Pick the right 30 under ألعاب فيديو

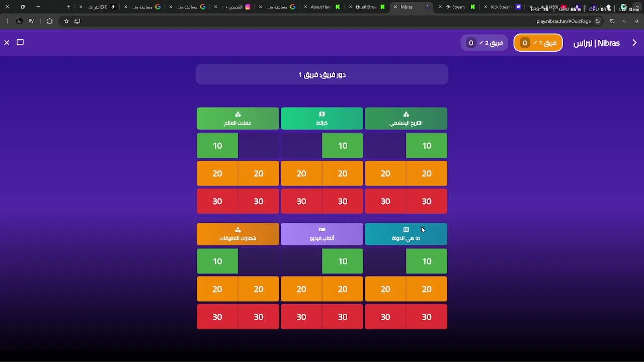point(343,317)
